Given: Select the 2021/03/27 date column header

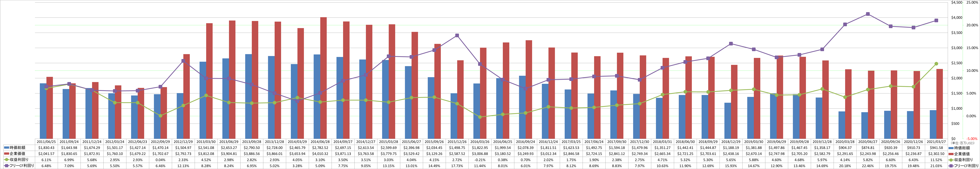Looking at the screenshot, I should [937, 142].
